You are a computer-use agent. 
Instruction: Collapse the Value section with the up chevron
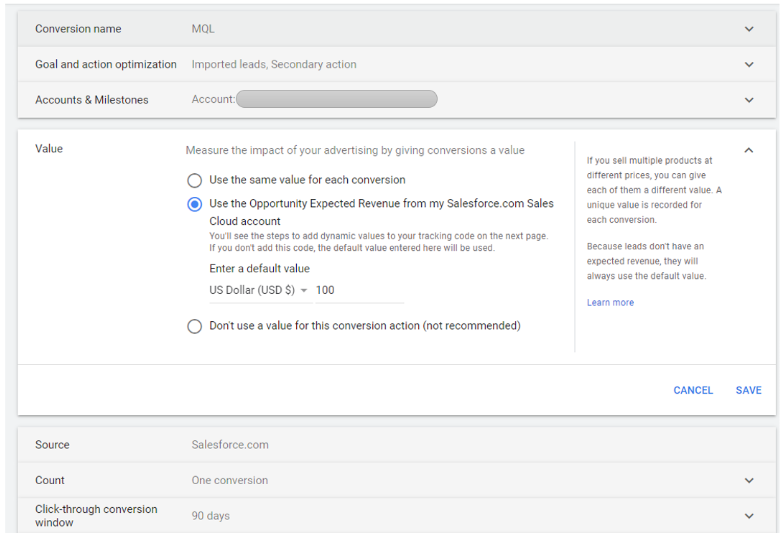coord(749,150)
